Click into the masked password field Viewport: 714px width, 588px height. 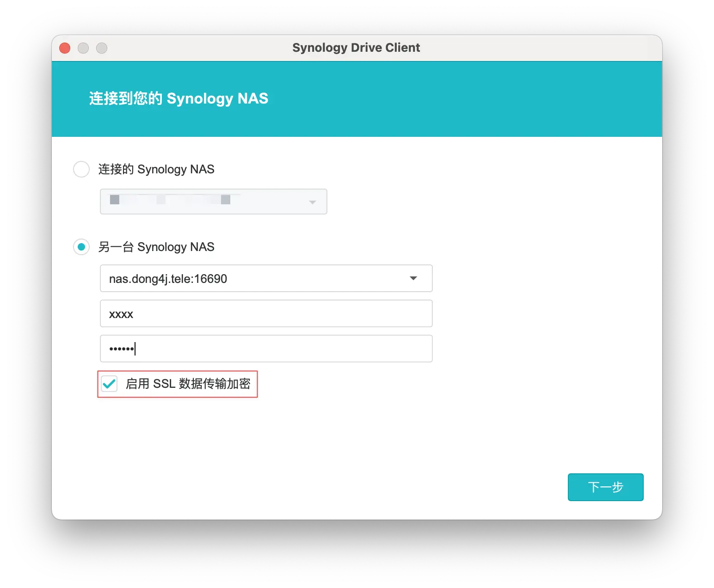pos(266,349)
